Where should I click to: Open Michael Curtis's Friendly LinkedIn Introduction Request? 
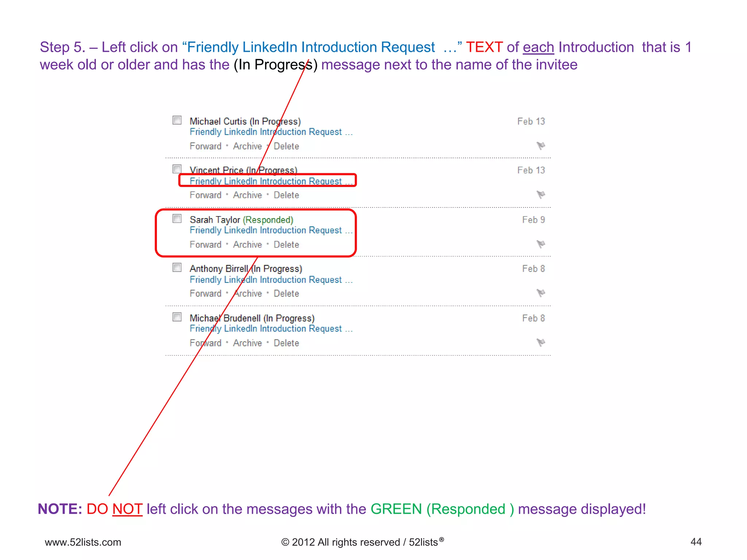point(271,132)
